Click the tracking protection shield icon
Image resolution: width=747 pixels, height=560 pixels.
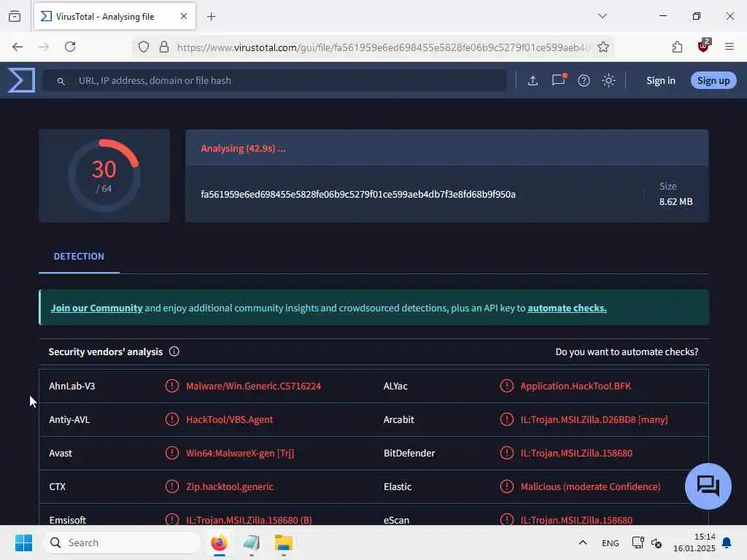[144, 47]
